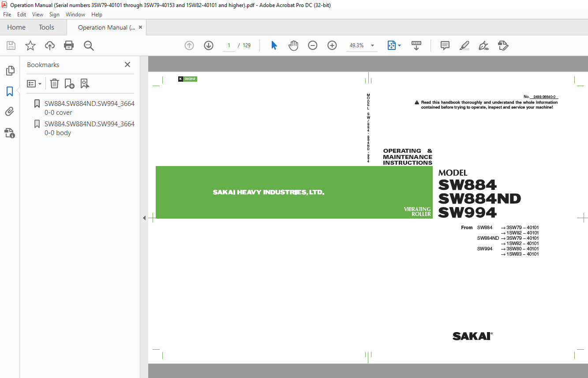Close the Operation Manual document tab
588x378 pixels.
click(140, 27)
